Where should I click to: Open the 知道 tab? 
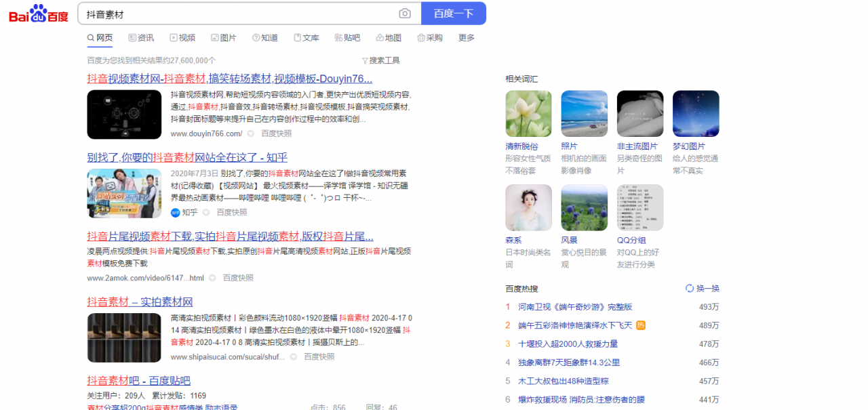[x=265, y=38]
